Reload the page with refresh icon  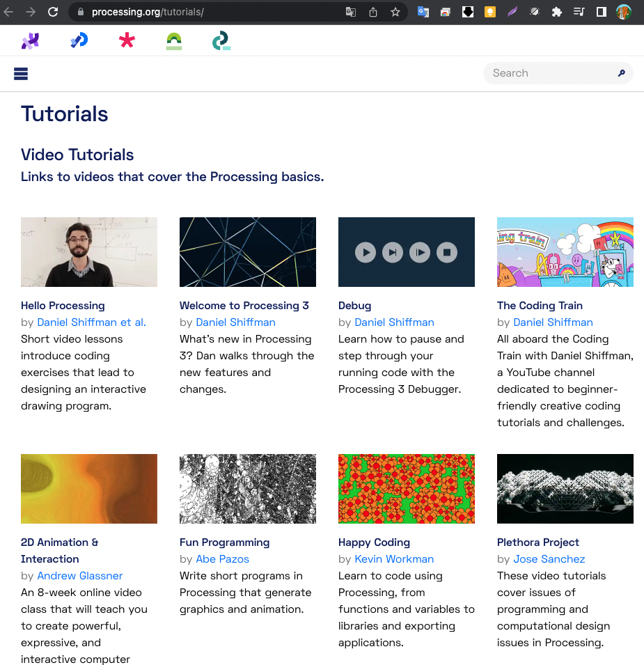[x=53, y=12]
